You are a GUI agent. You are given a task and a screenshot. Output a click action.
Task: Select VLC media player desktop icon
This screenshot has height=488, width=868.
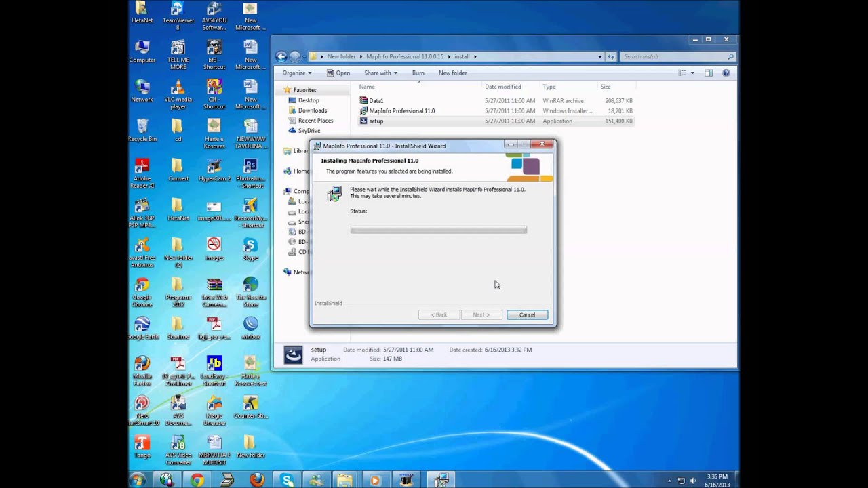pyautogui.click(x=178, y=95)
